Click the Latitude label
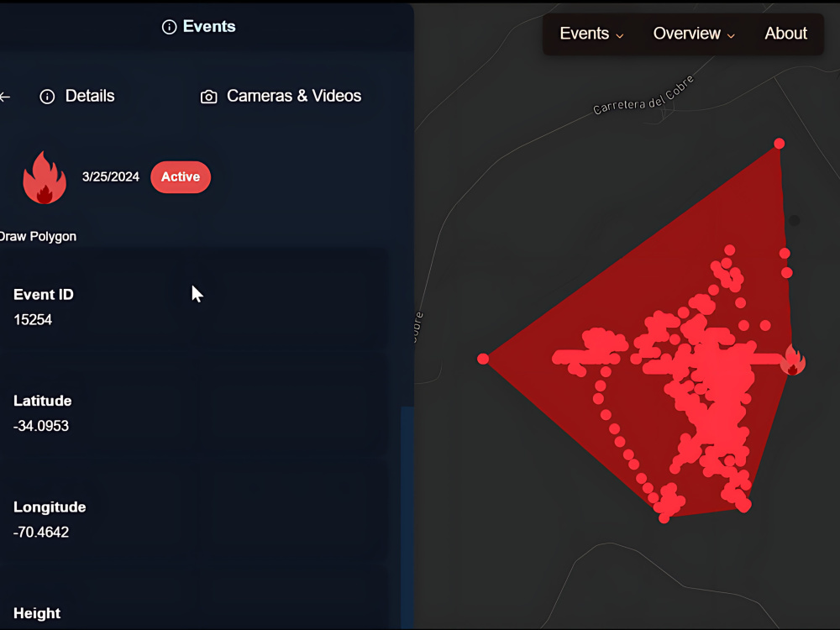The height and width of the screenshot is (630, 840). [42, 401]
